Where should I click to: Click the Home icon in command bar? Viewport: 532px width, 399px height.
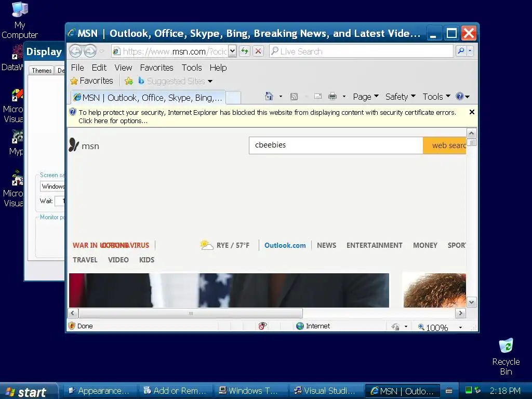tap(269, 96)
